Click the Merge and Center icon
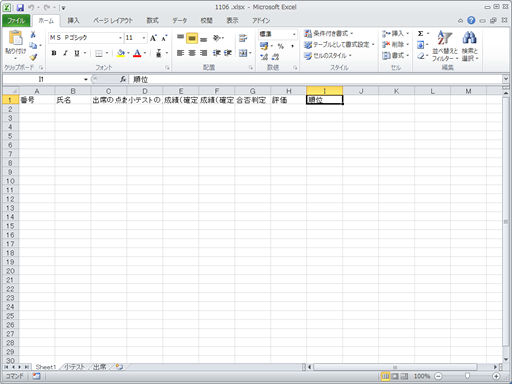Screen dimensions: 512x384 click(243, 53)
